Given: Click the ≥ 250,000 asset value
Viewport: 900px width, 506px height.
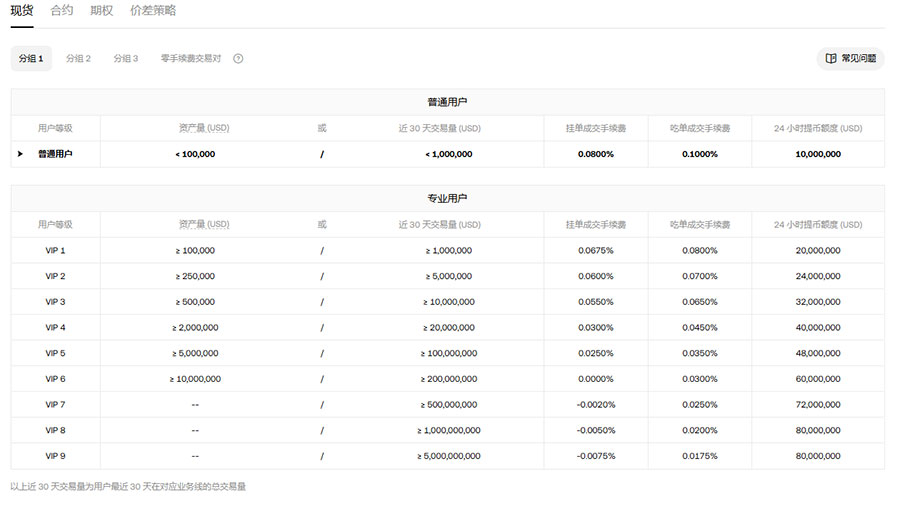Looking at the screenshot, I should tap(195, 277).
